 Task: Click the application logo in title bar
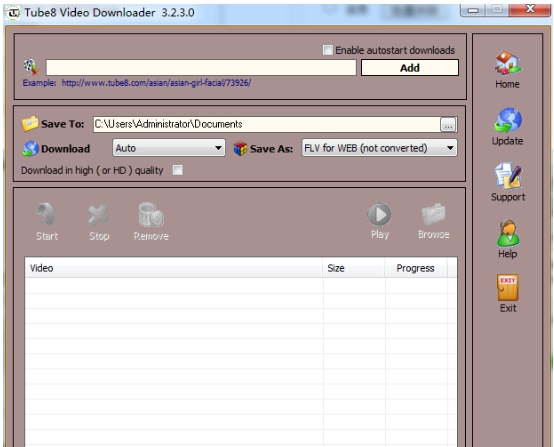point(13,13)
